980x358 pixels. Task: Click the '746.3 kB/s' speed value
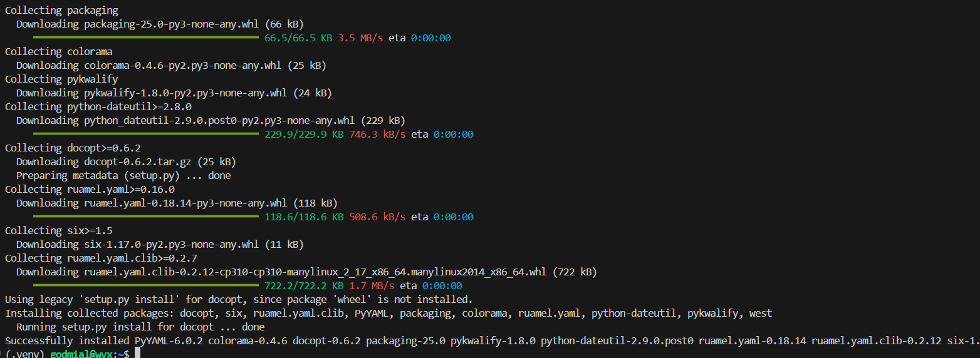pyautogui.click(x=377, y=135)
